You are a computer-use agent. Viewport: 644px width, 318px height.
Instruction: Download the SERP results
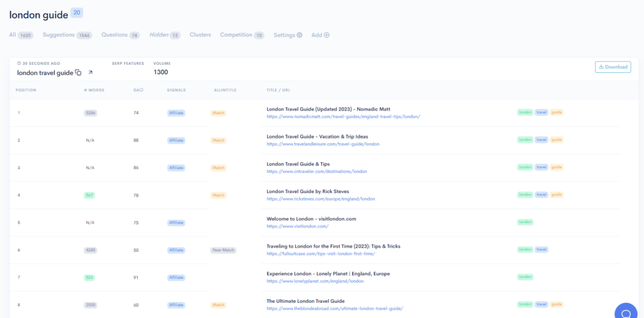pyautogui.click(x=613, y=67)
